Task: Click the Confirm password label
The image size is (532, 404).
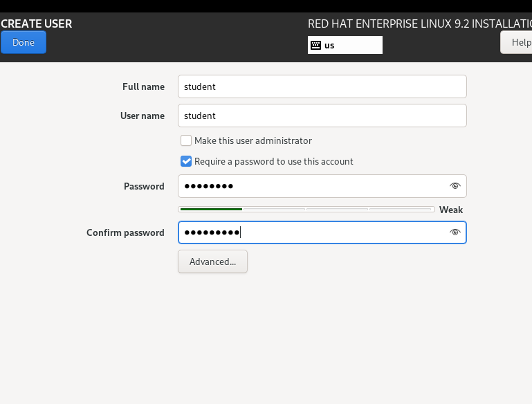Action: [125, 232]
